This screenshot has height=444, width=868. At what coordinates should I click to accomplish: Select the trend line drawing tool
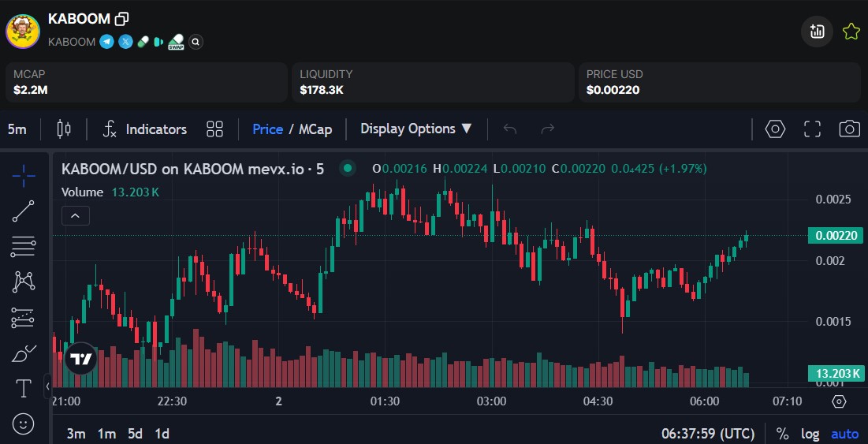click(24, 211)
